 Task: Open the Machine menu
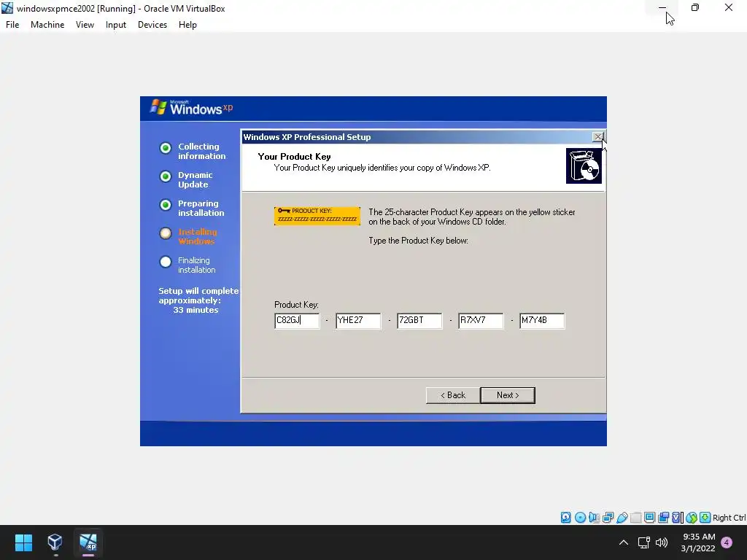point(47,25)
